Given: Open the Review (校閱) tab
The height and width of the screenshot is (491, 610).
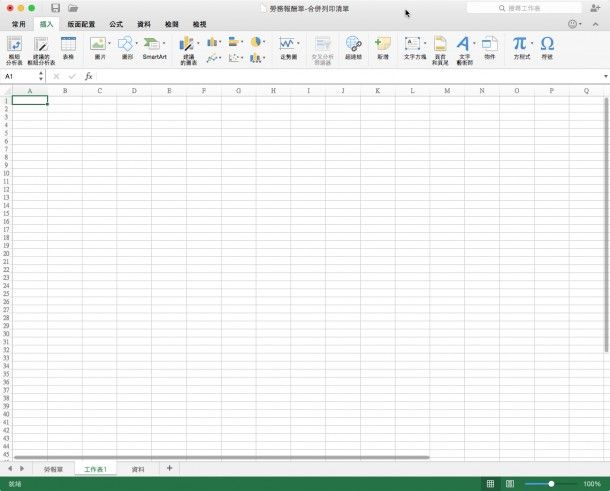Looking at the screenshot, I should point(172,24).
